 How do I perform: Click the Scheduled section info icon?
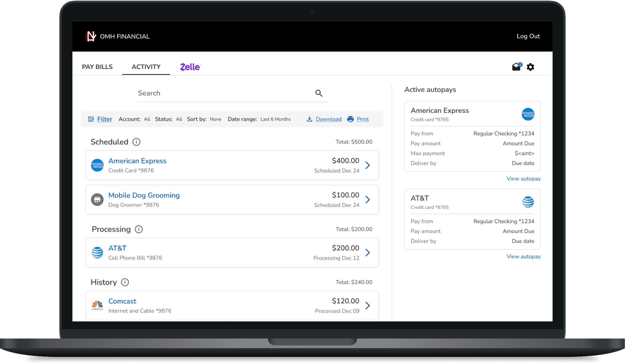(x=136, y=142)
